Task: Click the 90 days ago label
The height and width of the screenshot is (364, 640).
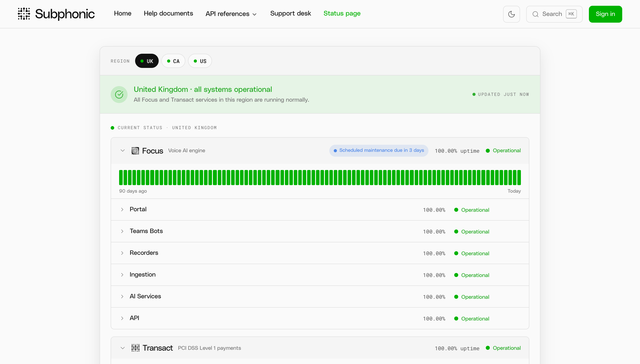Action: (133, 191)
